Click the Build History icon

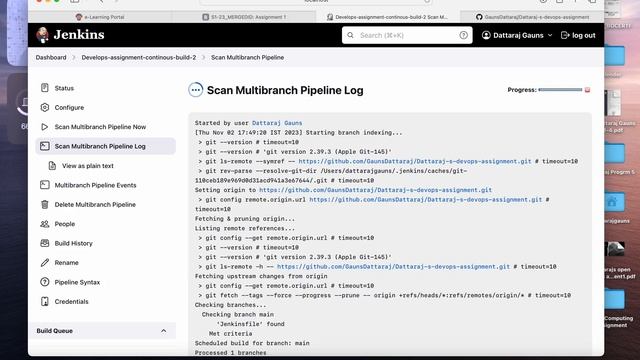click(45, 243)
